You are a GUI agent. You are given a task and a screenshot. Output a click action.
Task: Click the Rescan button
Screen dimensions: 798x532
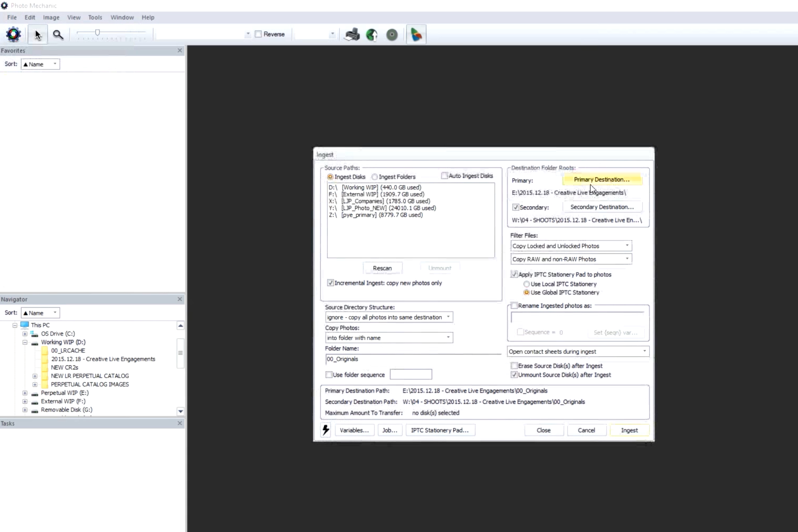[x=382, y=268]
